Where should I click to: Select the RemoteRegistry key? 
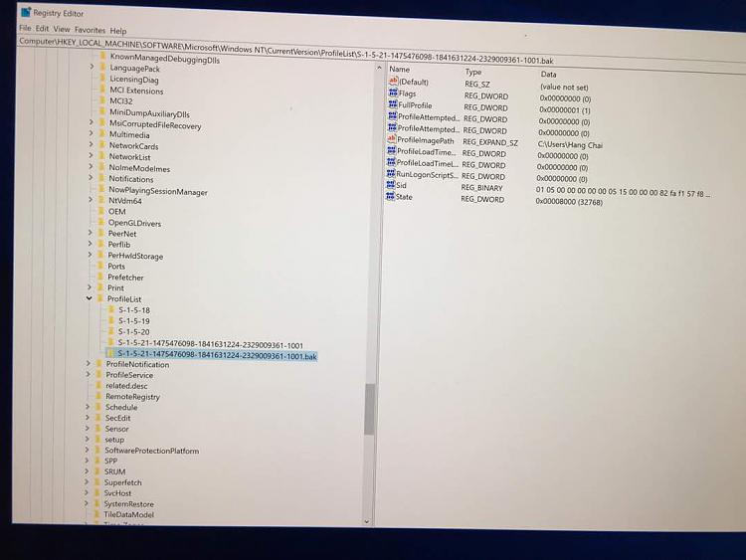tap(132, 396)
